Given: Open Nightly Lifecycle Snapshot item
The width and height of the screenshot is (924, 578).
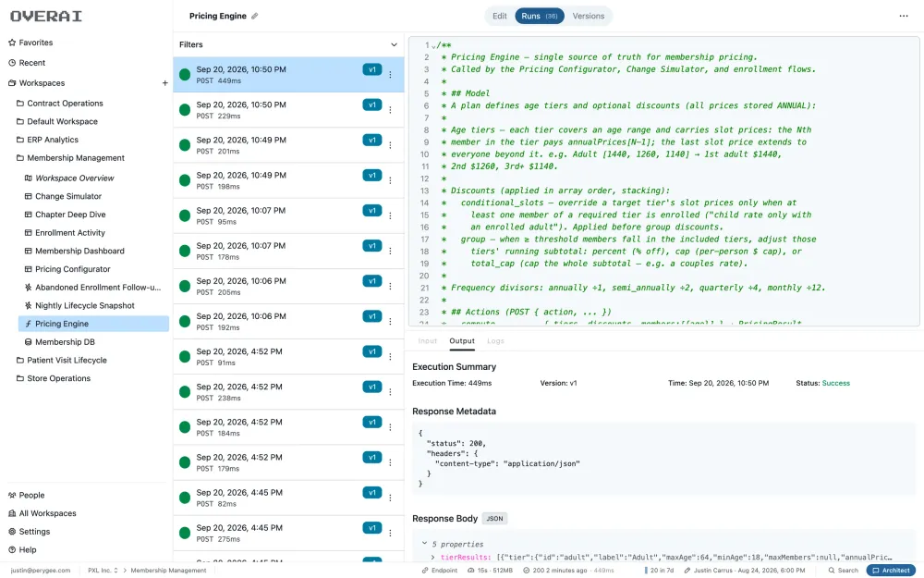Looking at the screenshot, I should 85,305.
